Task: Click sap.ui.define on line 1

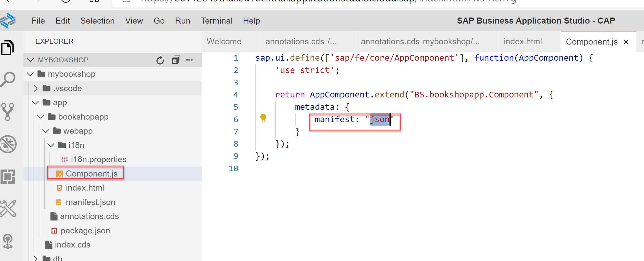Action: click(288, 58)
